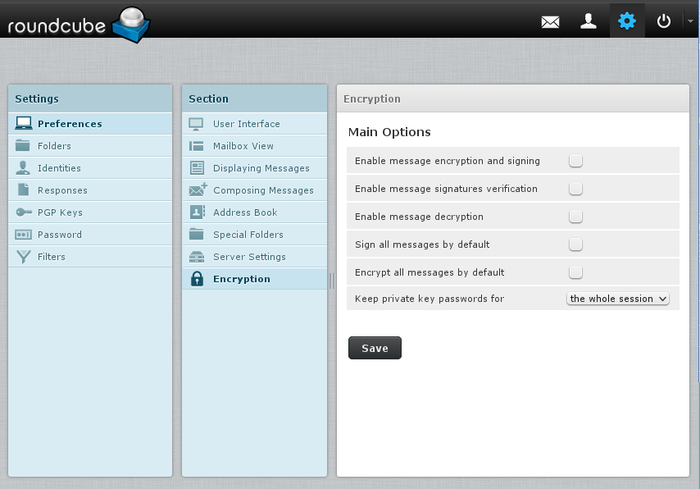This screenshot has height=489, width=700.
Task: Click the Responses document icon
Action: point(23,190)
